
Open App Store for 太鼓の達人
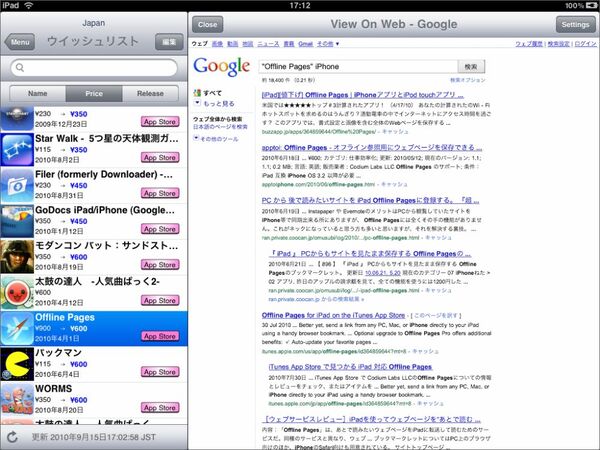[160, 300]
